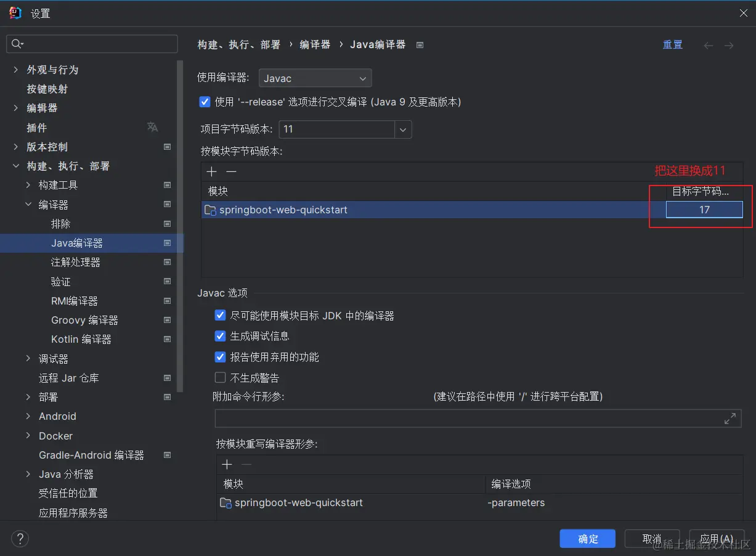756x556 pixels.
Task: Remove selected module with the minus icon
Action: pyautogui.click(x=231, y=171)
